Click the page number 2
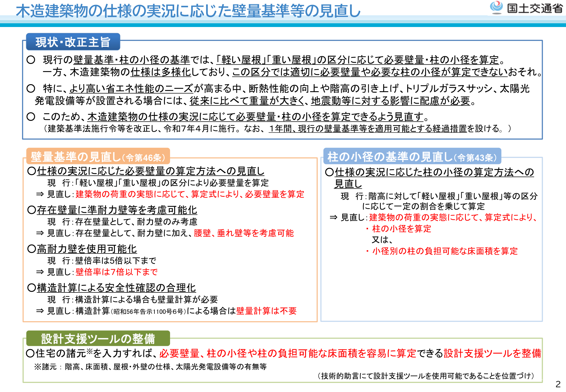Viewport: 566px width, 392px height. pyautogui.click(x=558, y=384)
